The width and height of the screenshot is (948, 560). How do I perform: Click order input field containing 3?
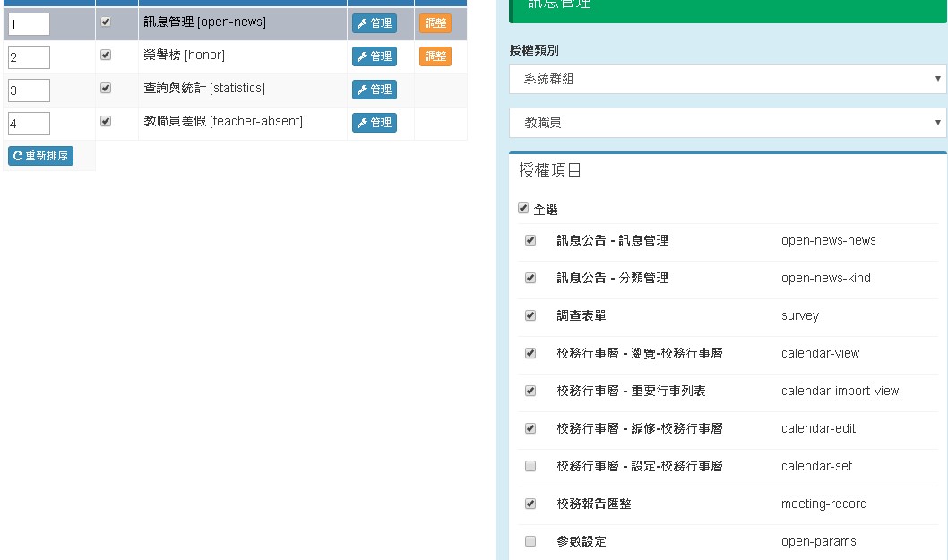click(x=29, y=90)
